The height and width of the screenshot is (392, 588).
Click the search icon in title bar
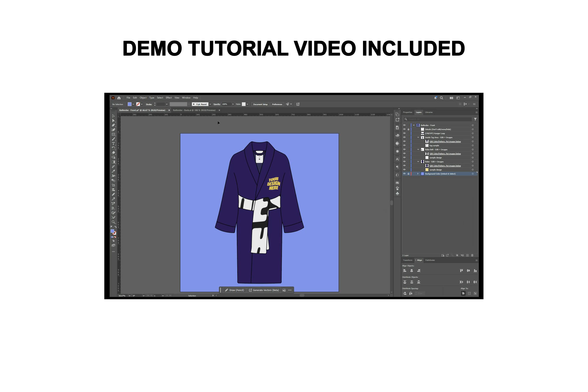coord(441,98)
